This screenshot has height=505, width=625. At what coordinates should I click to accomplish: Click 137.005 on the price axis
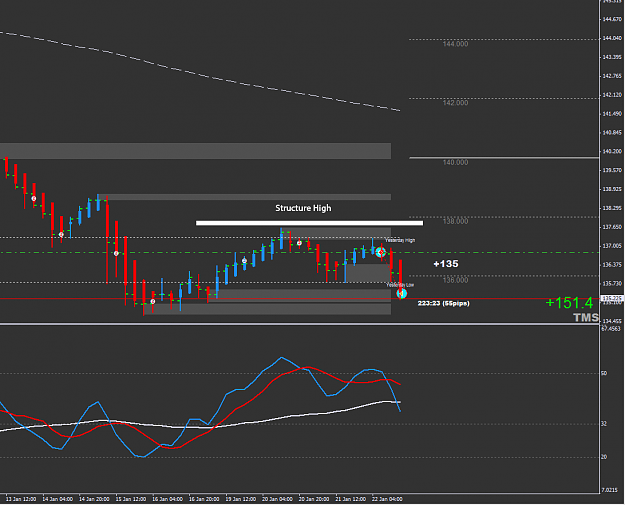tap(612, 246)
